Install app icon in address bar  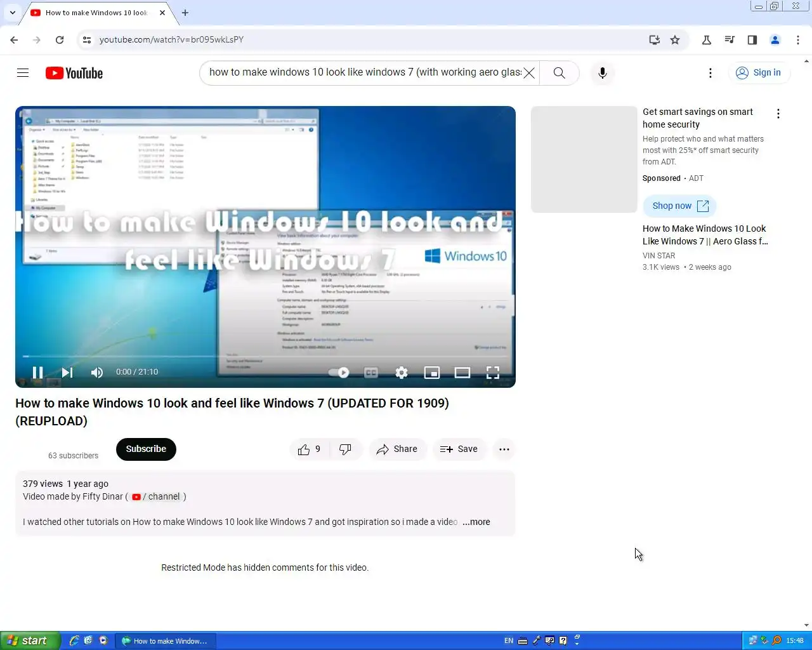[655, 39]
